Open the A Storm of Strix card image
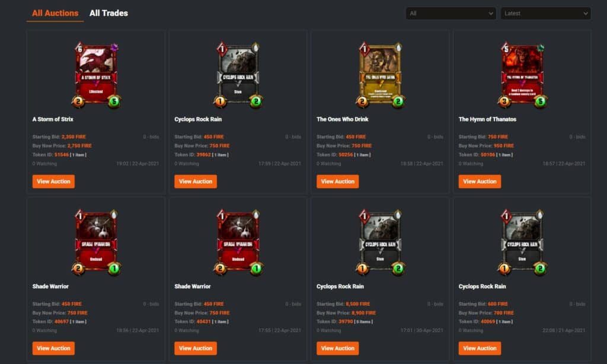Screen dimensions: 607x364 tap(96, 75)
